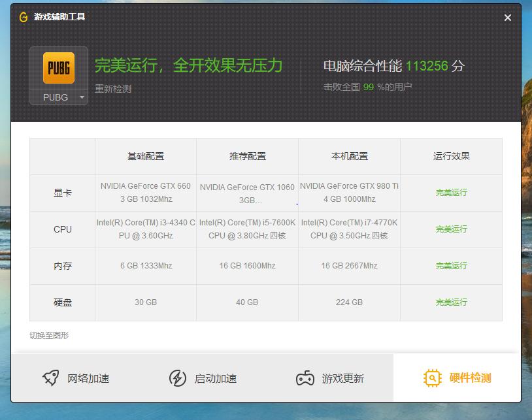This screenshot has width=532, height=420.
Task: Click 完美运行 result in the CPU row
Action: [451, 229]
